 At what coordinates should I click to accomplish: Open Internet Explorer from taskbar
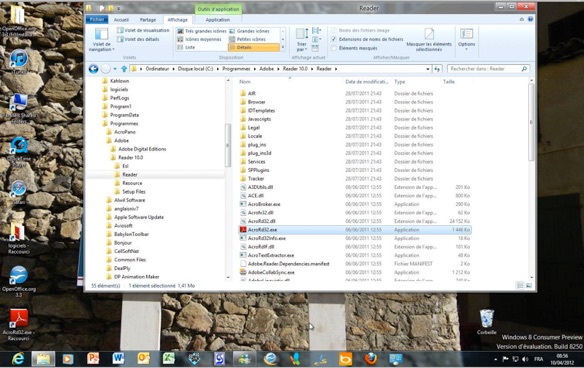18,359
